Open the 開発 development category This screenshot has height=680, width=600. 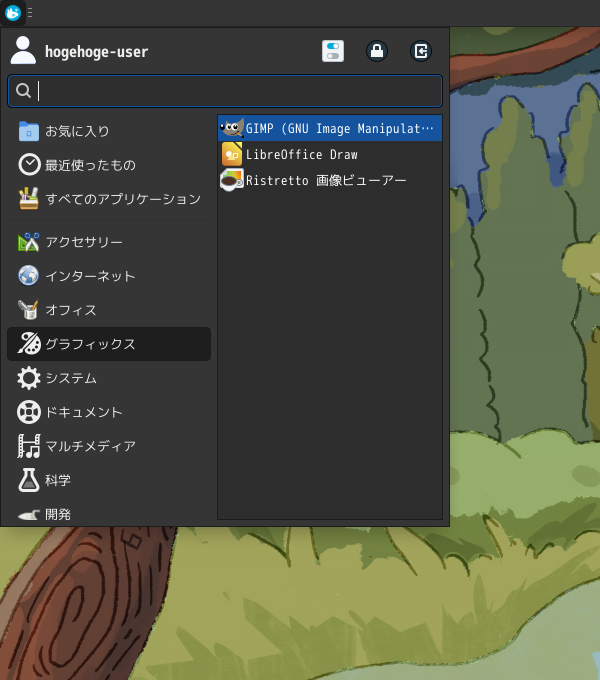coord(109,514)
